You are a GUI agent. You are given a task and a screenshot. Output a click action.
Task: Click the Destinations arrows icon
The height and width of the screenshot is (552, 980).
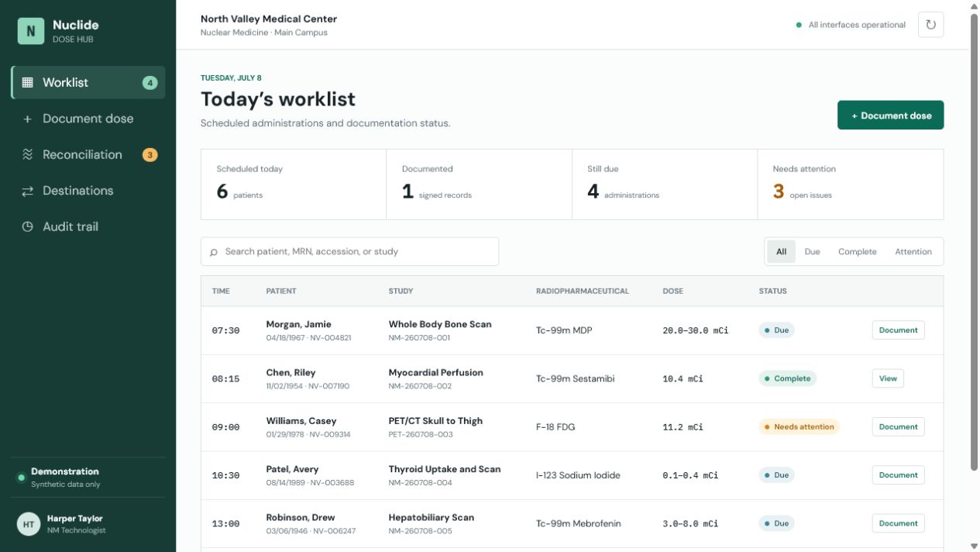click(x=27, y=191)
